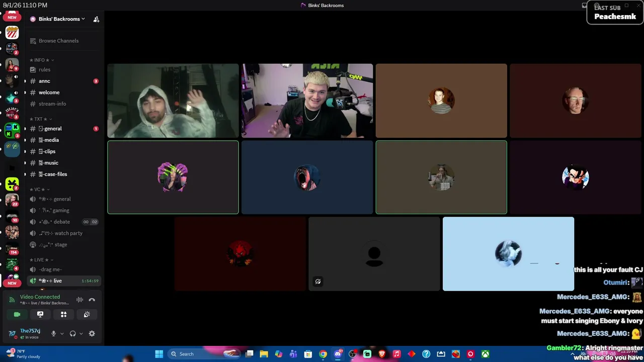Join the general voice channel
644x362 pixels.
64,199
